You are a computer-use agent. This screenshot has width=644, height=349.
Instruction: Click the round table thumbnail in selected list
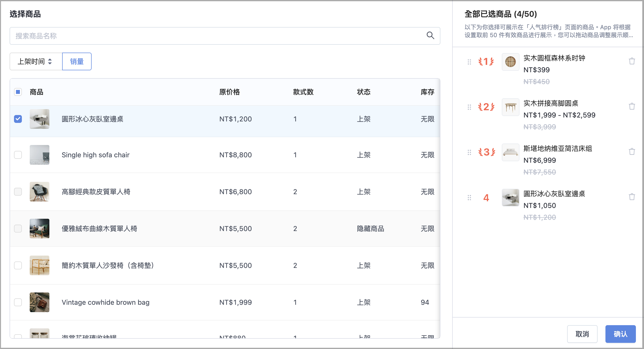click(x=510, y=107)
